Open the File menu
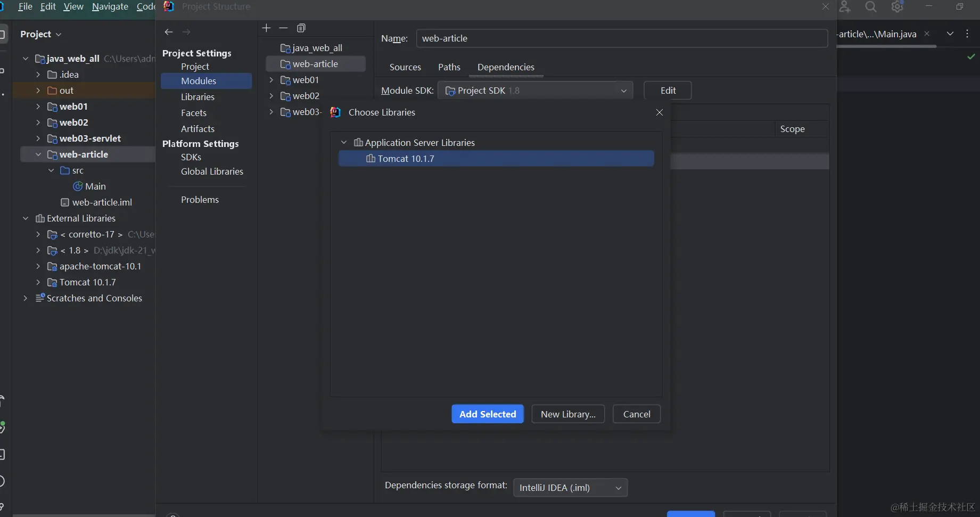Viewport: 980px width, 517px height. [x=25, y=6]
